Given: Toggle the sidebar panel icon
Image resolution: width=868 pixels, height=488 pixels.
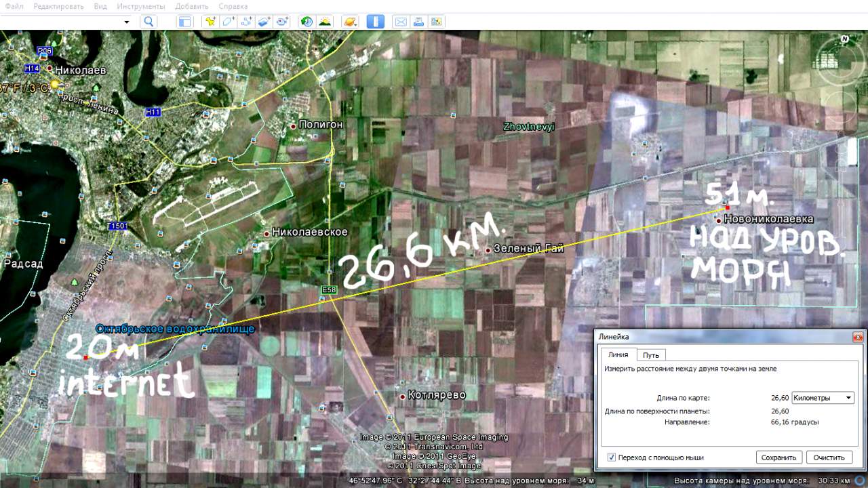Looking at the screenshot, I should click(184, 22).
